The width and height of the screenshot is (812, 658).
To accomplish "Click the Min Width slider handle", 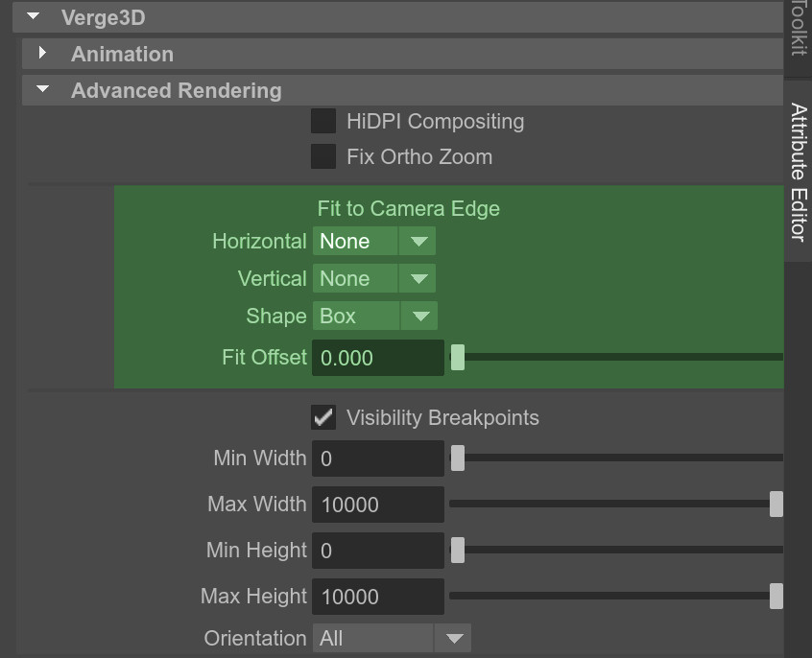I will pos(458,458).
